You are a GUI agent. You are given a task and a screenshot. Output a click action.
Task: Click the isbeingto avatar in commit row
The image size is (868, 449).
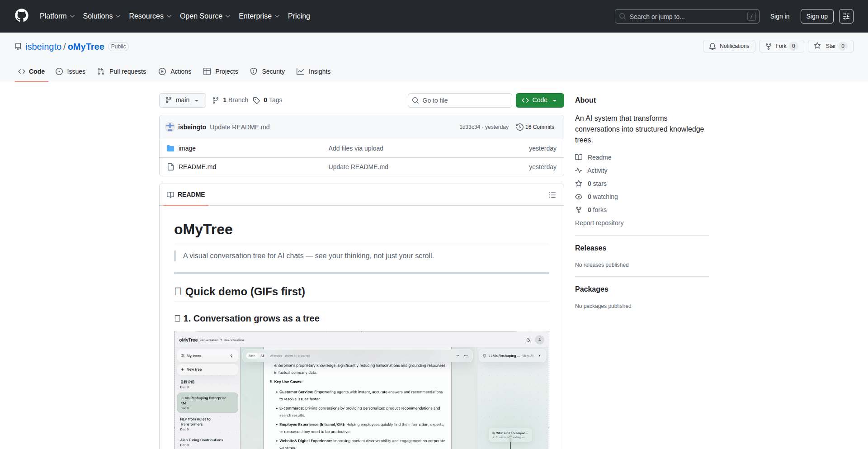tap(170, 127)
